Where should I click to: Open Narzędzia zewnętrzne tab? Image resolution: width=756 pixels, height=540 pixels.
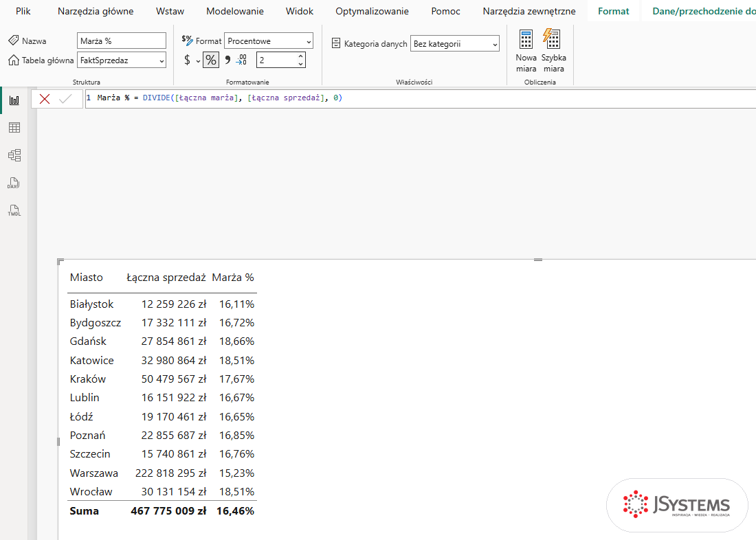click(x=529, y=11)
